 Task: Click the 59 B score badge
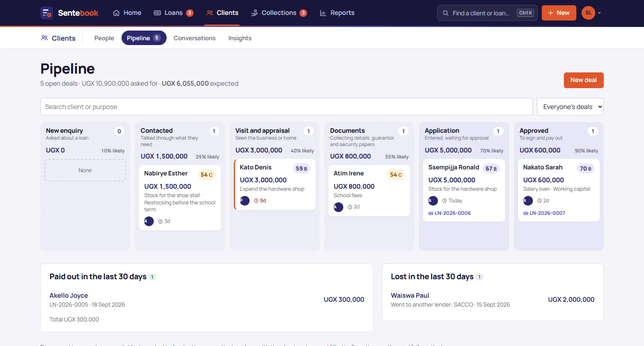pyautogui.click(x=301, y=169)
